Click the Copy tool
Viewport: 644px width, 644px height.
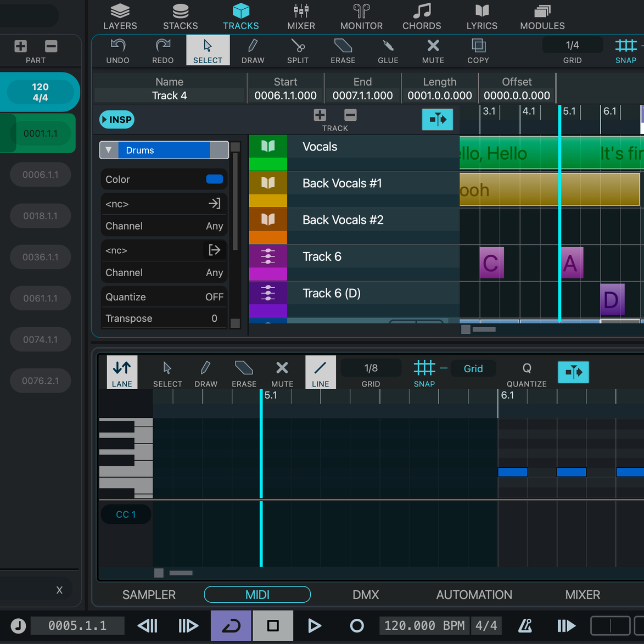point(478,51)
